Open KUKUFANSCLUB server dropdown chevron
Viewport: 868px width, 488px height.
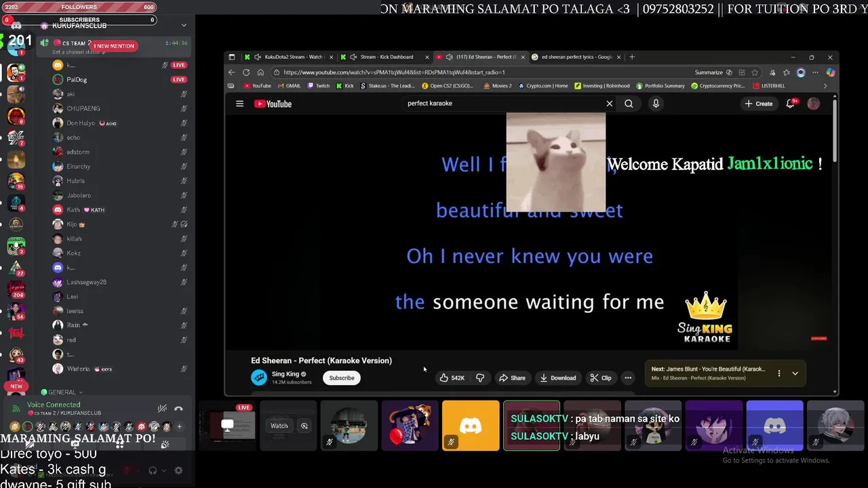[x=184, y=25]
